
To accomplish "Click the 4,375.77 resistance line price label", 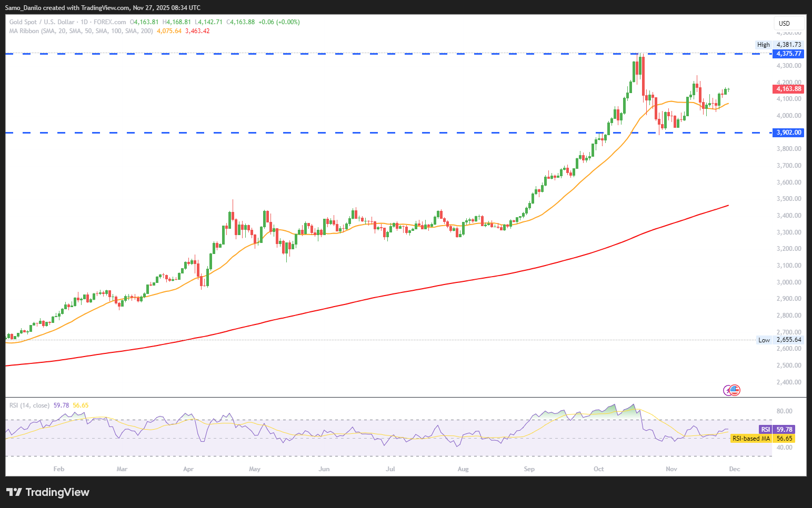I will click(x=788, y=54).
